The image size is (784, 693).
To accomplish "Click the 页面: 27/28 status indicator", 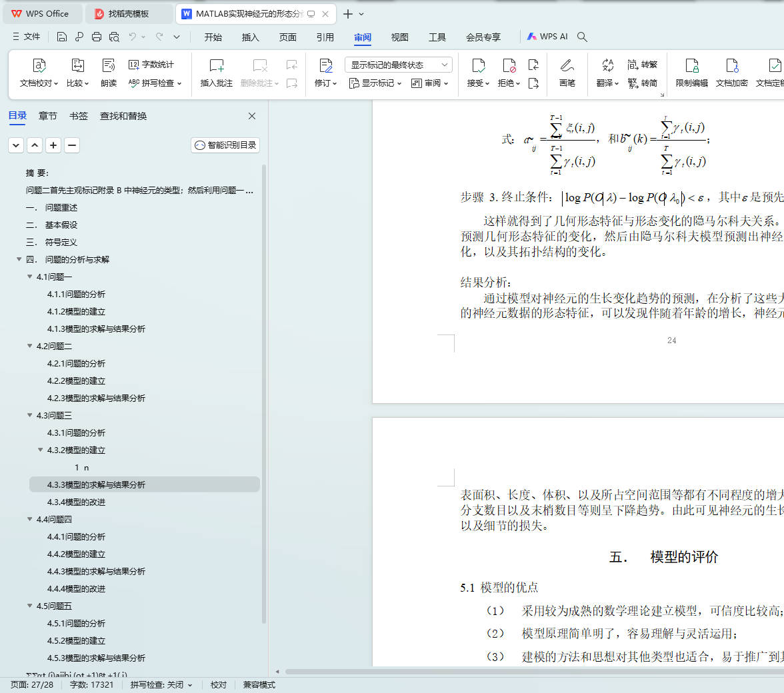I will tap(32, 684).
